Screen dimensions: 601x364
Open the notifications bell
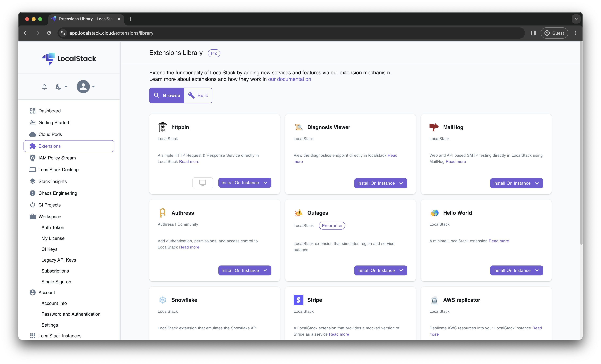coord(44,87)
